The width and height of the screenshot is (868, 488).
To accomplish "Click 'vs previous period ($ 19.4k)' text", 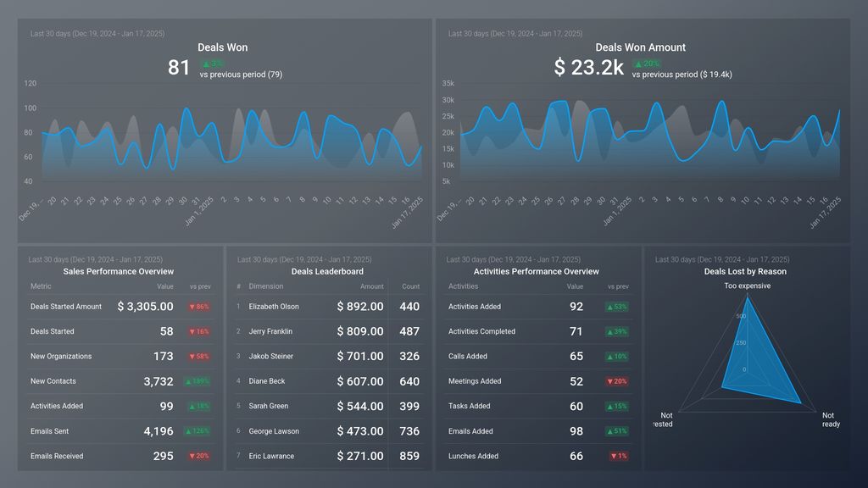I will point(682,75).
